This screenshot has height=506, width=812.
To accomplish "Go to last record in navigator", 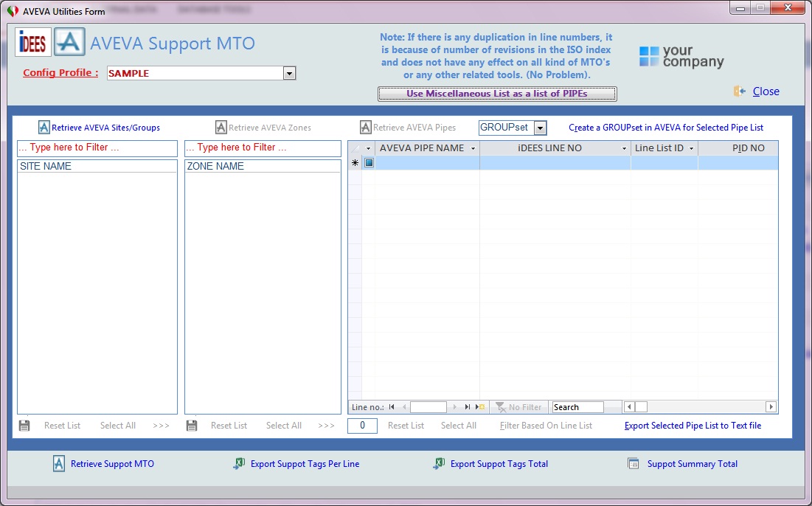I will (x=467, y=407).
